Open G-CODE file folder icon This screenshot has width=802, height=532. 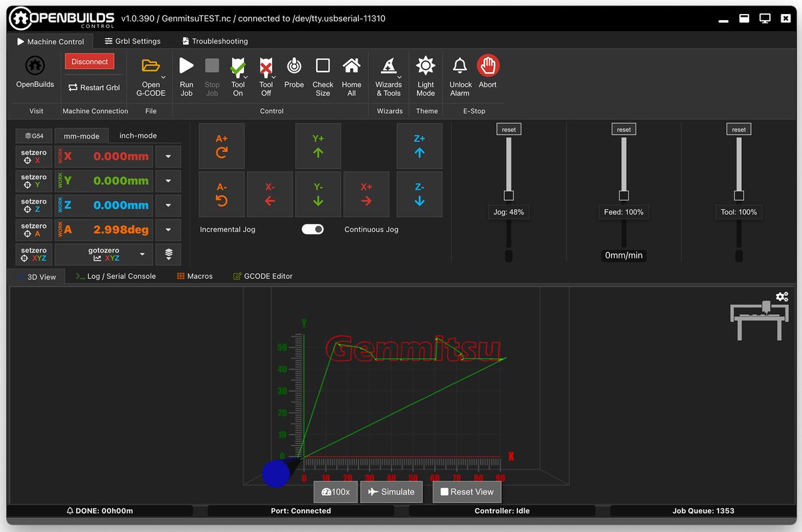(x=151, y=65)
